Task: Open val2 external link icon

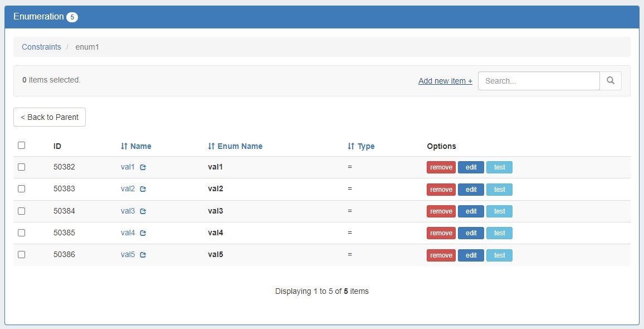Action: pos(143,189)
